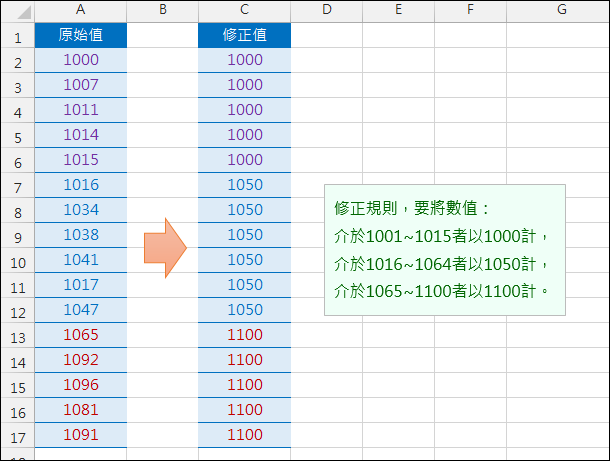This screenshot has width=610, height=461.
Task: Select row 11 header
Action: (18, 286)
